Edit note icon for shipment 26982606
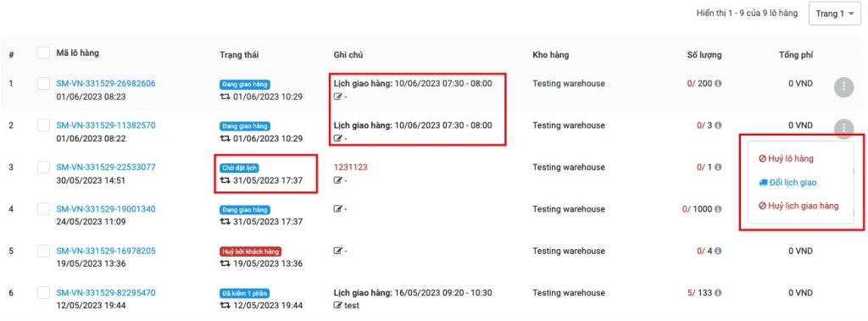The width and height of the screenshot is (868, 321). [x=337, y=97]
